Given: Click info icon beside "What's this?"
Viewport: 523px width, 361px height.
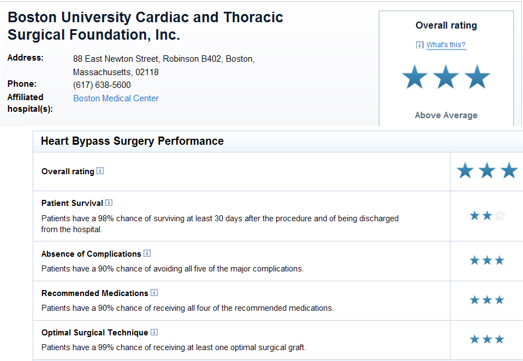Looking at the screenshot, I should [420, 45].
